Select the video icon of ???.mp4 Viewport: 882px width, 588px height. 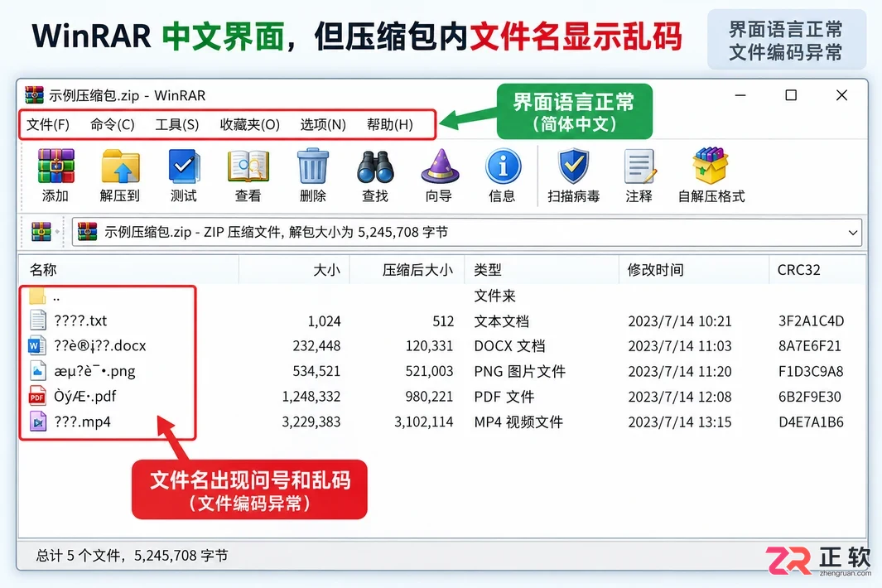click(38, 422)
